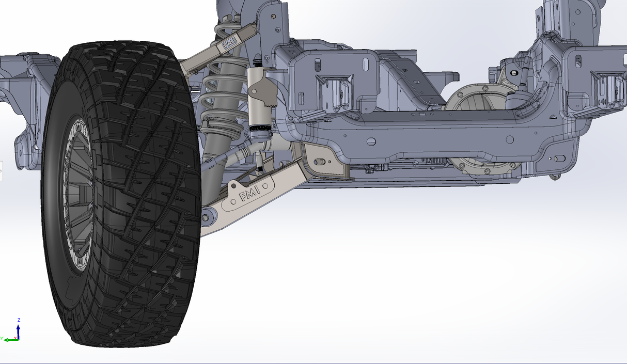
Task: Expand the collapsed panel tab on left edge
Action: [x=1, y=171]
